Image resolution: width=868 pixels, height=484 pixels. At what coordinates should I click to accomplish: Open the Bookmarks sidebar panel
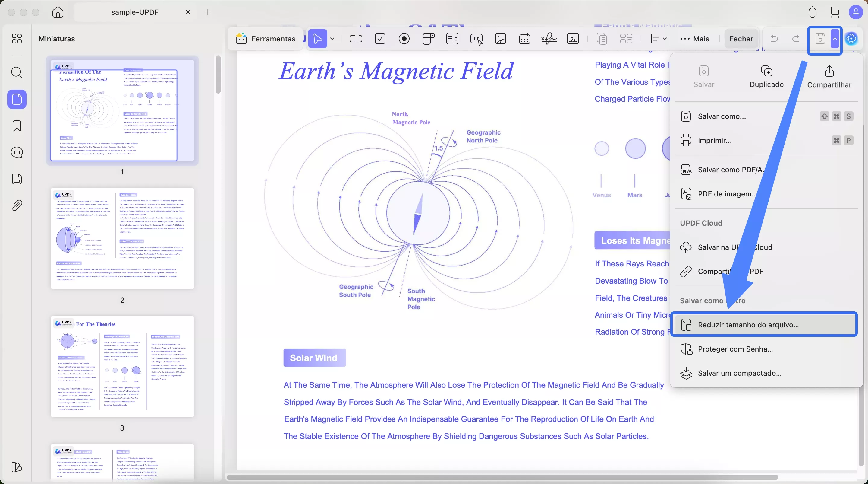click(x=17, y=126)
